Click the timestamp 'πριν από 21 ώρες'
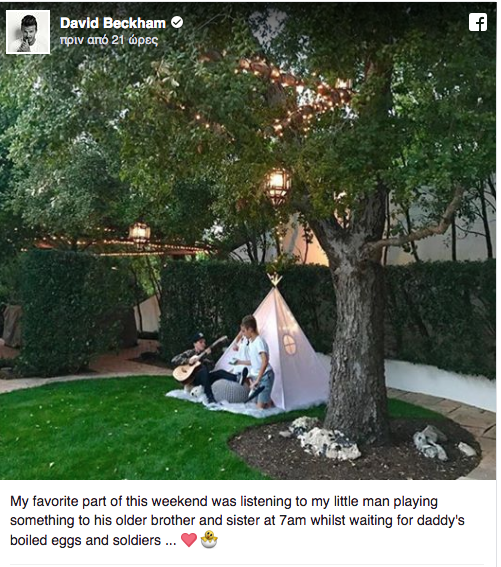 tap(109, 40)
